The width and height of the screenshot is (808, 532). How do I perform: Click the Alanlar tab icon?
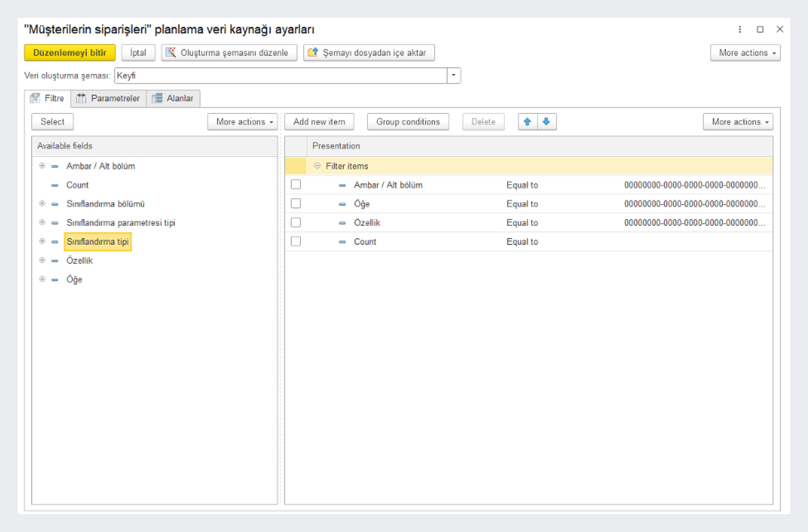coord(157,98)
